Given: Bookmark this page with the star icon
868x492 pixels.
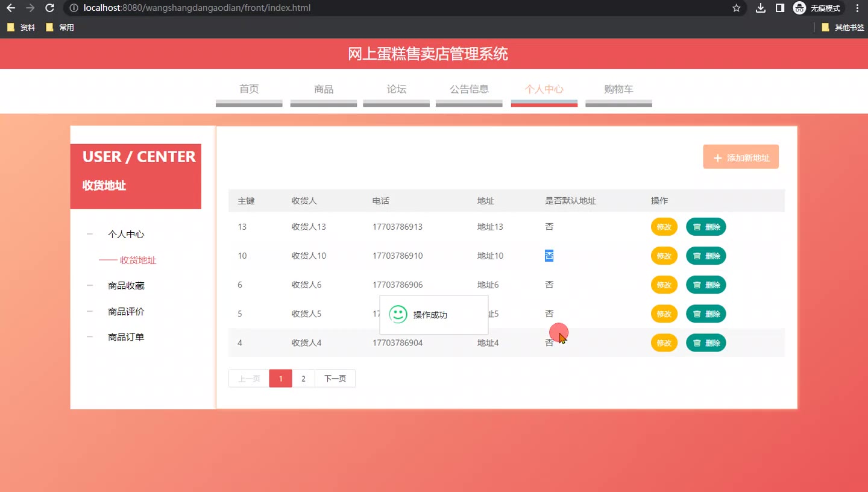Looking at the screenshot, I should click(736, 8).
